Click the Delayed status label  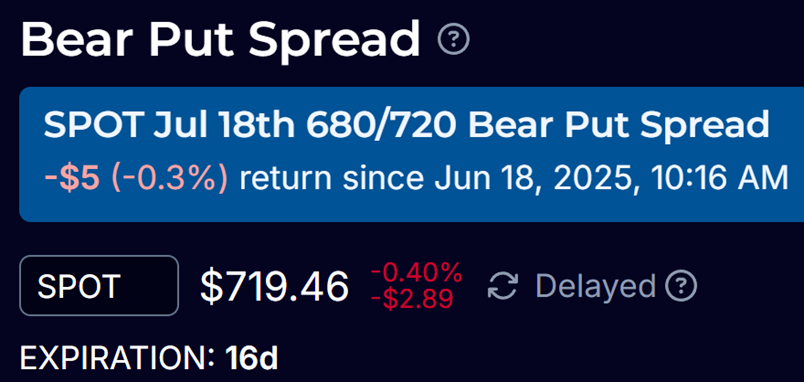click(x=595, y=287)
